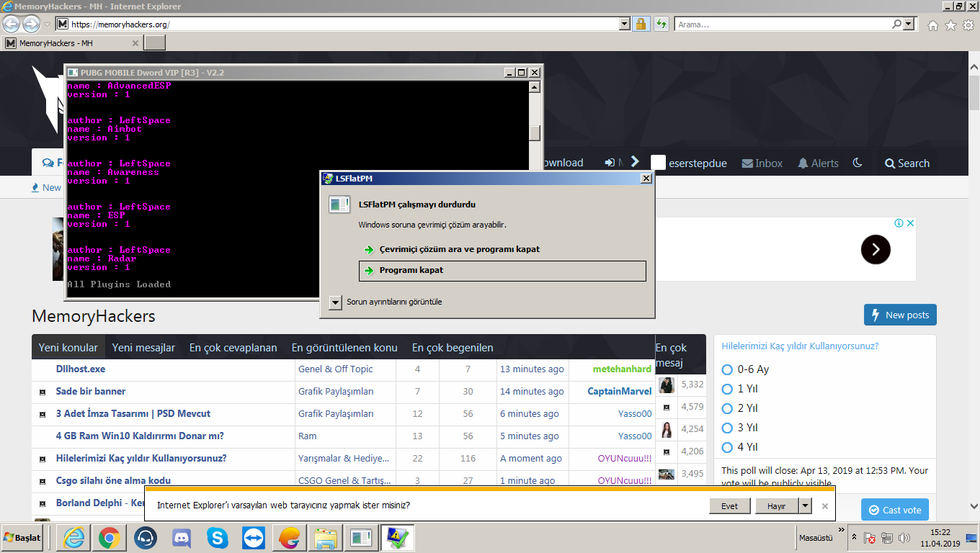Switch to LSFlatPM window on taskbar

(361, 537)
